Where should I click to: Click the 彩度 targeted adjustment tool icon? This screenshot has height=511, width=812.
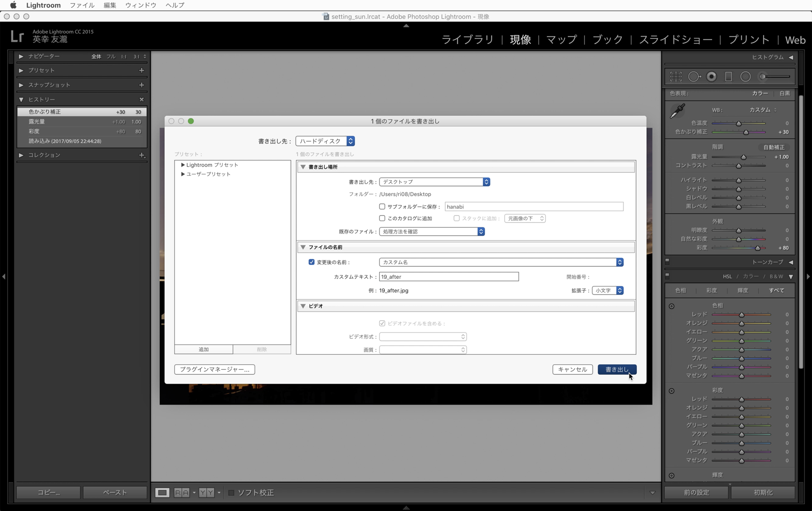672,391
